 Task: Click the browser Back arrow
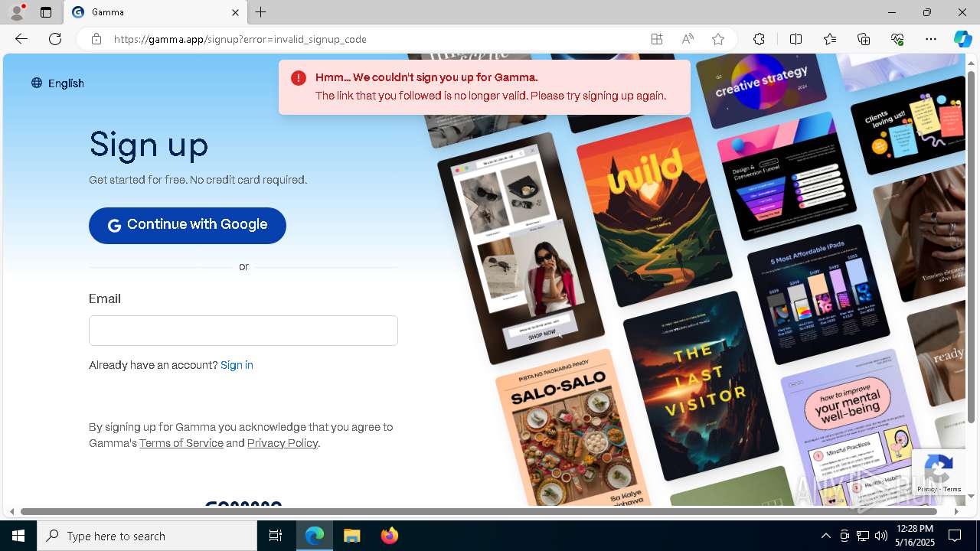(21, 39)
